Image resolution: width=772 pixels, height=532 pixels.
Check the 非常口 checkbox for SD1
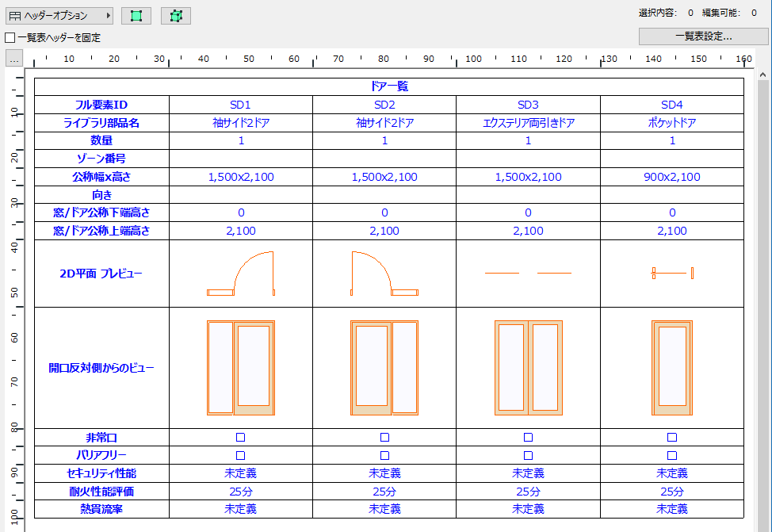click(x=240, y=437)
